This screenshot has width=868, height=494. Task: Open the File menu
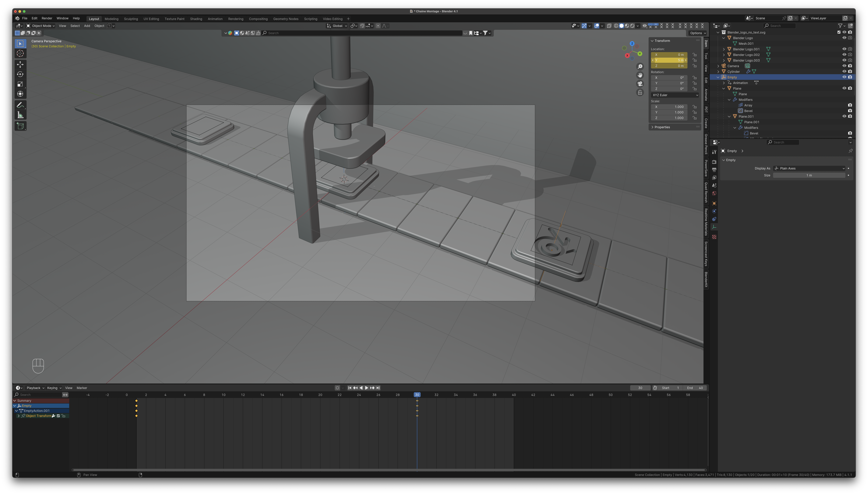[25, 18]
